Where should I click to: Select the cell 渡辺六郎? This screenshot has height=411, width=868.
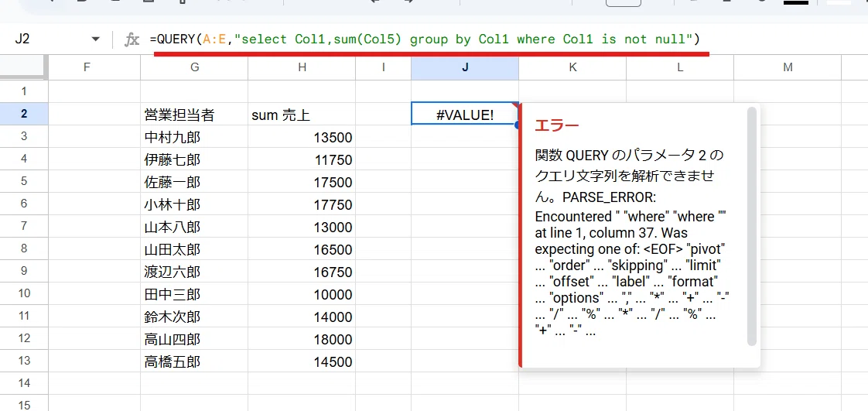click(x=193, y=272)
